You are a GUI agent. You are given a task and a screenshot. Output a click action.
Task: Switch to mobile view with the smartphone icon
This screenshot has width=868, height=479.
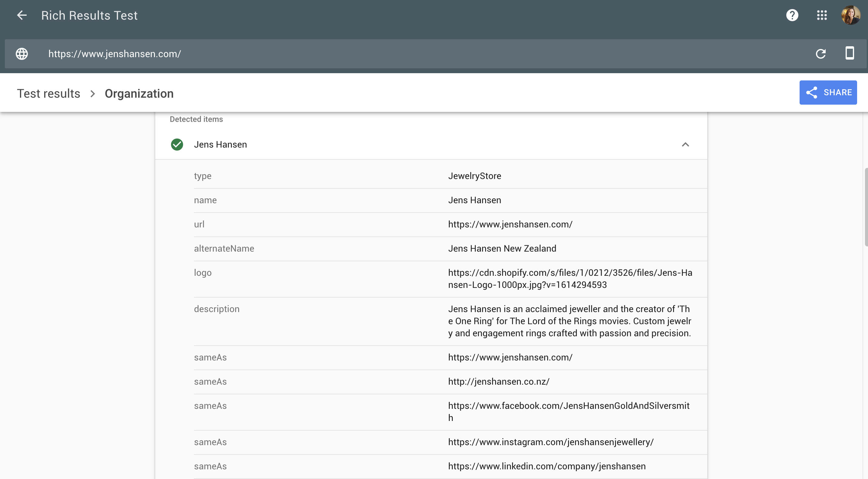(x=850, y=53)
